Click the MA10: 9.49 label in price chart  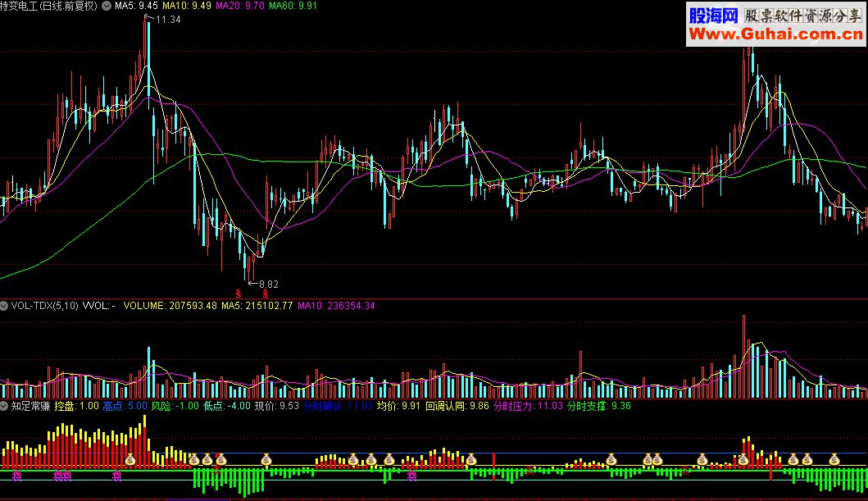tap(187, 6)
